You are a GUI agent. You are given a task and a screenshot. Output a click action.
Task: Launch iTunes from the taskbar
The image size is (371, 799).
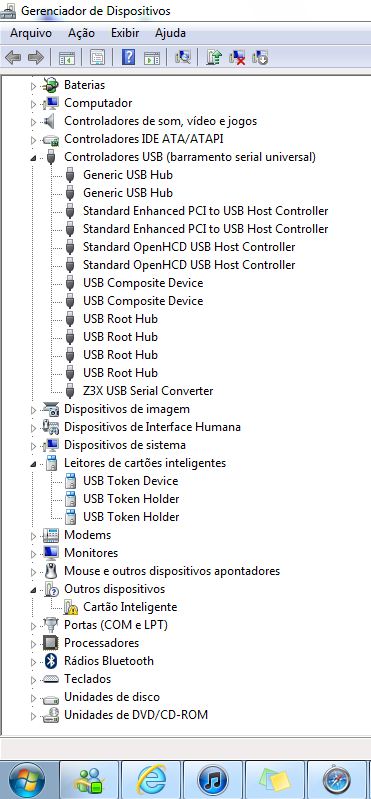coord(213,780)
